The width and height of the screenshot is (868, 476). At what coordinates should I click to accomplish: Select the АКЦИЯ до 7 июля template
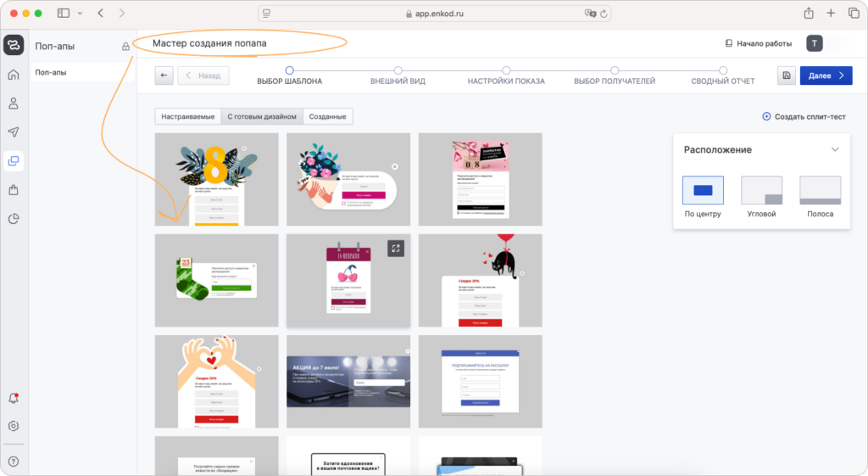coord(348,381)
